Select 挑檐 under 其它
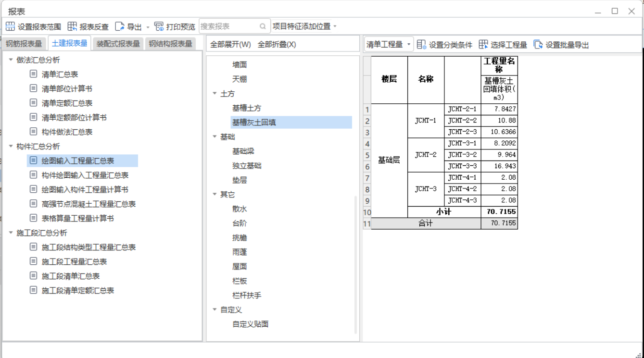644x358 pixels. click(240, 238)
